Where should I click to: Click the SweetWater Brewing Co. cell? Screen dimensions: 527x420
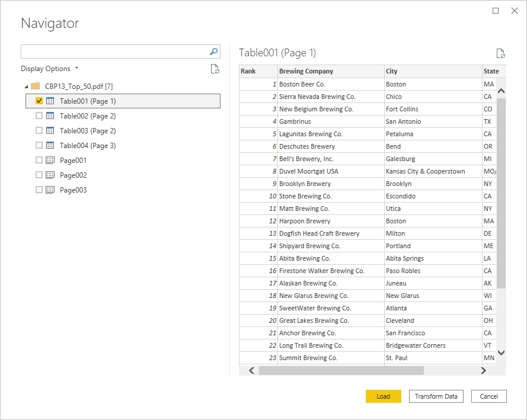pyautogui.click(x=331, y=307)
